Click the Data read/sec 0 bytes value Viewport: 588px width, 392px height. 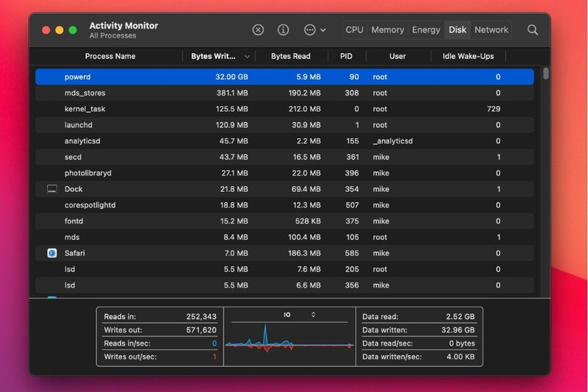[x=462, y=343]
